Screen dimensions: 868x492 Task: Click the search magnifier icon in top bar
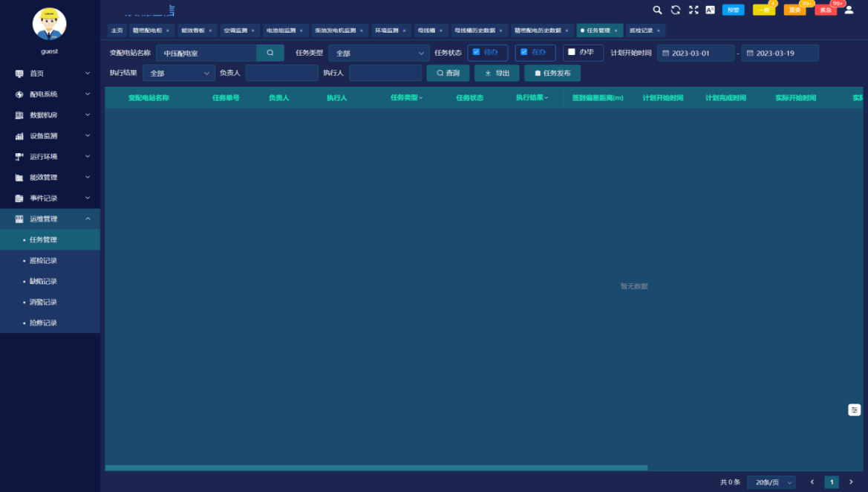click(x=657, y=10)
